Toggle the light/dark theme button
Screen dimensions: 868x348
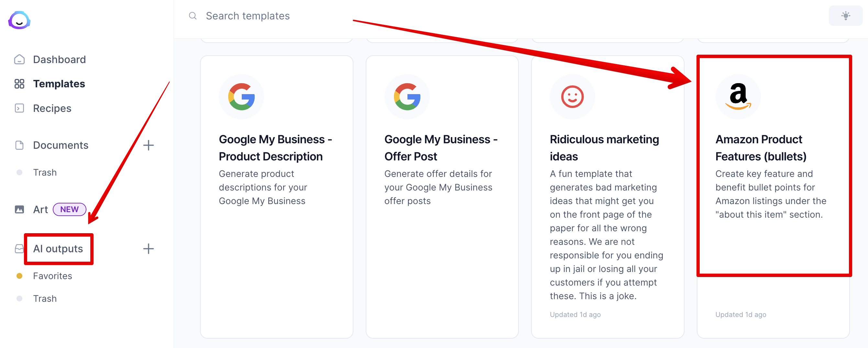pyautogui.click(x=845, y=16)
